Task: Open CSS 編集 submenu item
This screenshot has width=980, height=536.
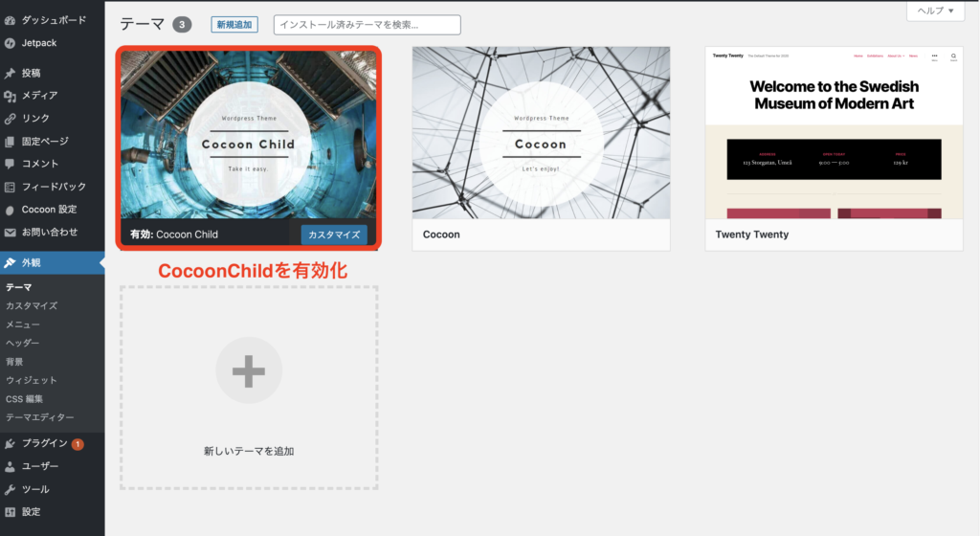Action: pos(24,399)
